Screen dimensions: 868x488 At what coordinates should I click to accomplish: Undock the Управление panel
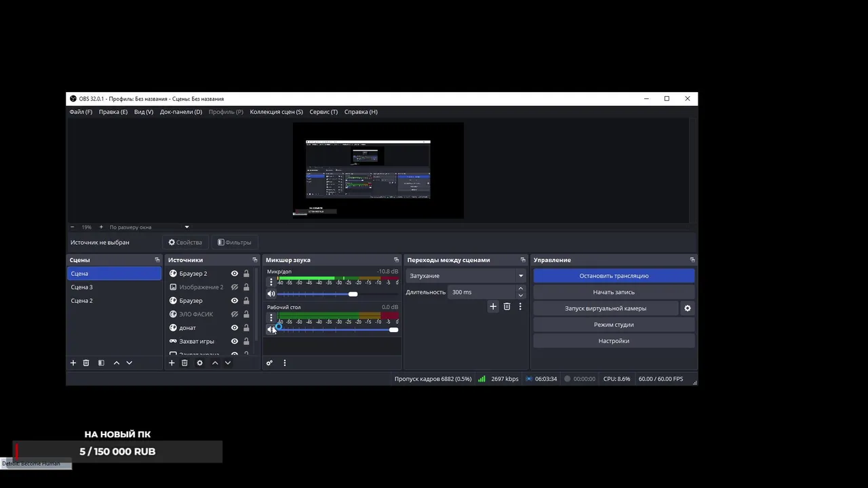[692, 260]
